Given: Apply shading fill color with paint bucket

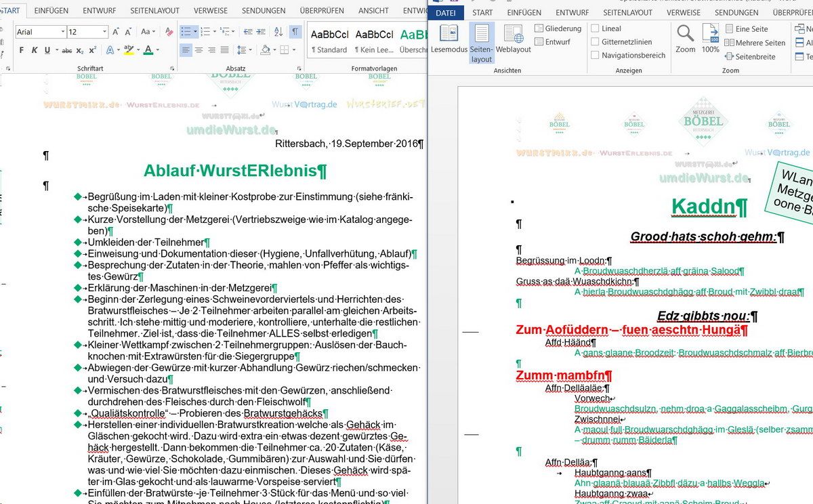Looking at the screenshot, I should click(x=265, y=50).
